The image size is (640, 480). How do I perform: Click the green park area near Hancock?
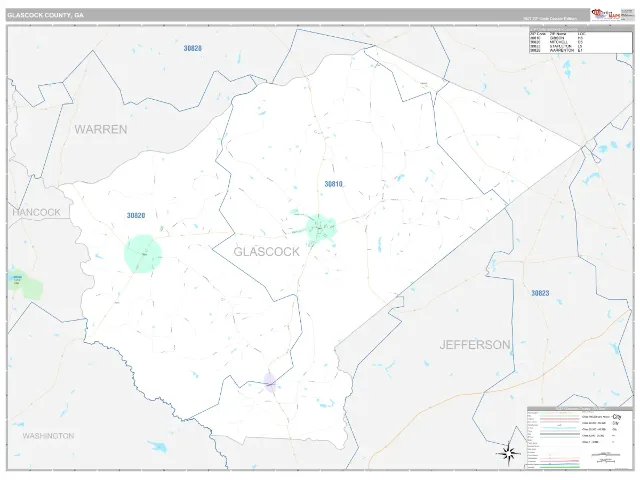coord(26,285)
